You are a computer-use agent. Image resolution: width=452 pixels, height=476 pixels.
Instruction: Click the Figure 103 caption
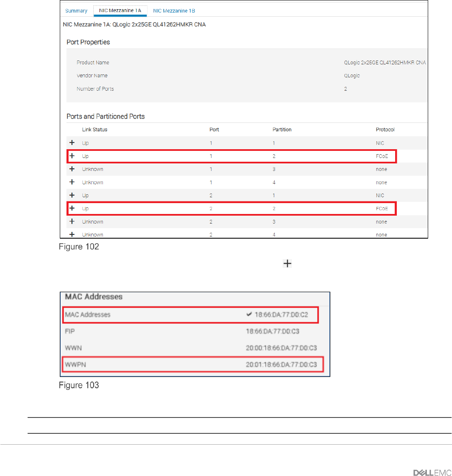pos(79,385)
